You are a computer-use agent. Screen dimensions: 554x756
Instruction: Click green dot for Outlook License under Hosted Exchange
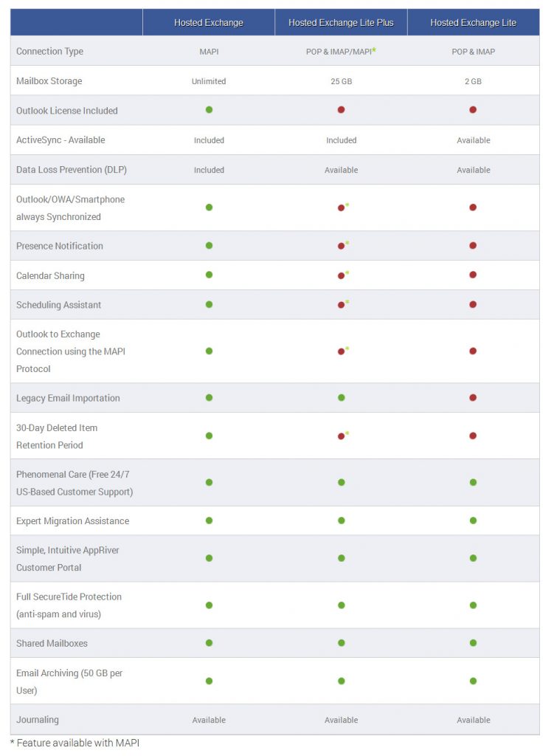(209, 110)
